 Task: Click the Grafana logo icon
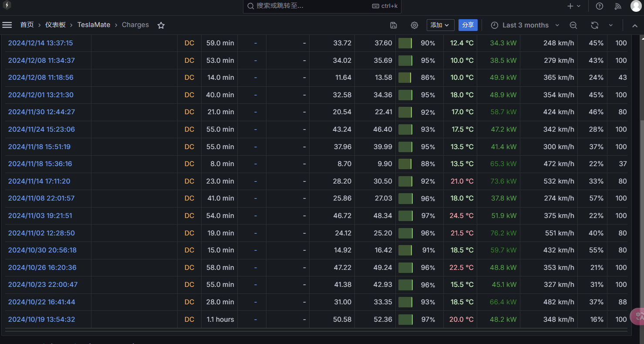7,6
